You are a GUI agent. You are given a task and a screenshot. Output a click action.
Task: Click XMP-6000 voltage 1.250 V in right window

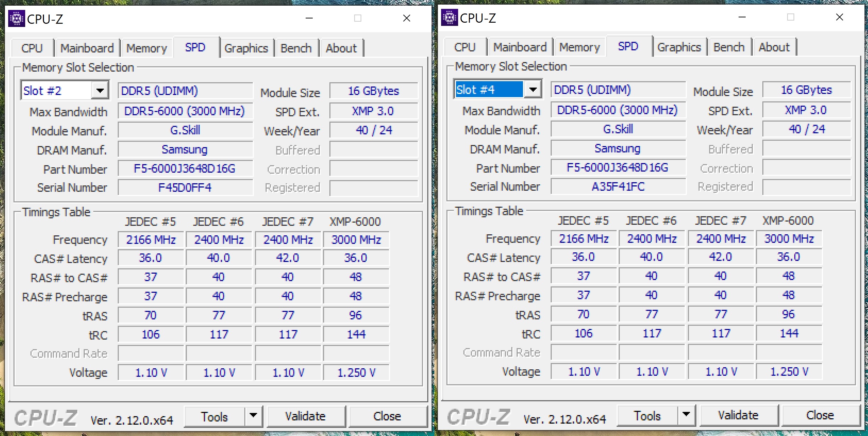789,371
